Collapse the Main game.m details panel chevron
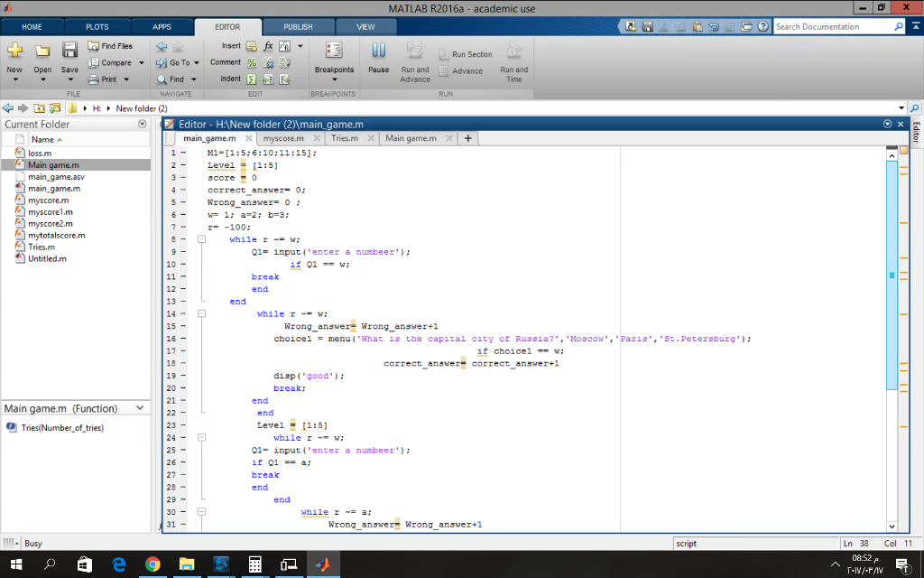This screenshot has width=924, height=578. pyautogui.click(x=140, y=407)
